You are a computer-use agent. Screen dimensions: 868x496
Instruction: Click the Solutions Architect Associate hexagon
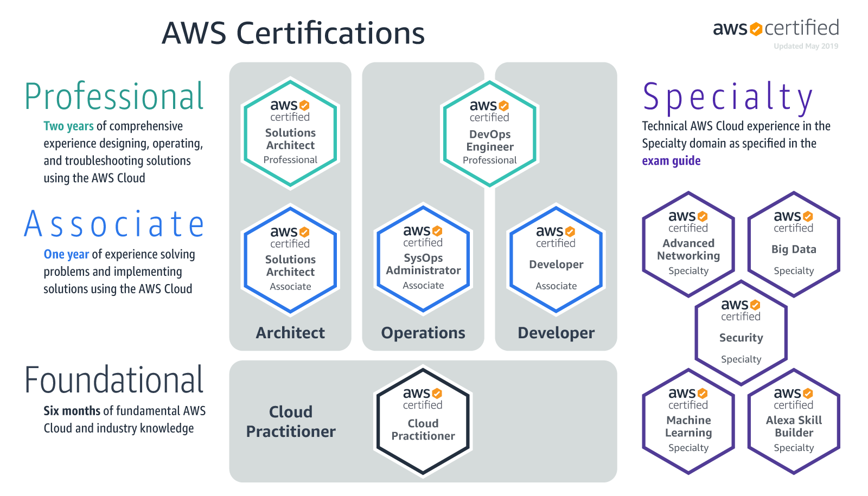(290, 260)
